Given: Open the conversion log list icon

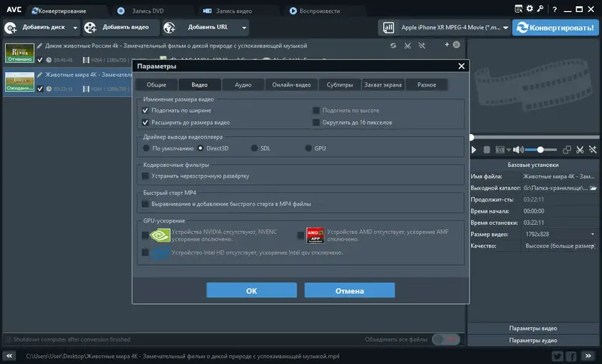Looking at the screenshot, I should pyautogui.click(x=518, y=9).
